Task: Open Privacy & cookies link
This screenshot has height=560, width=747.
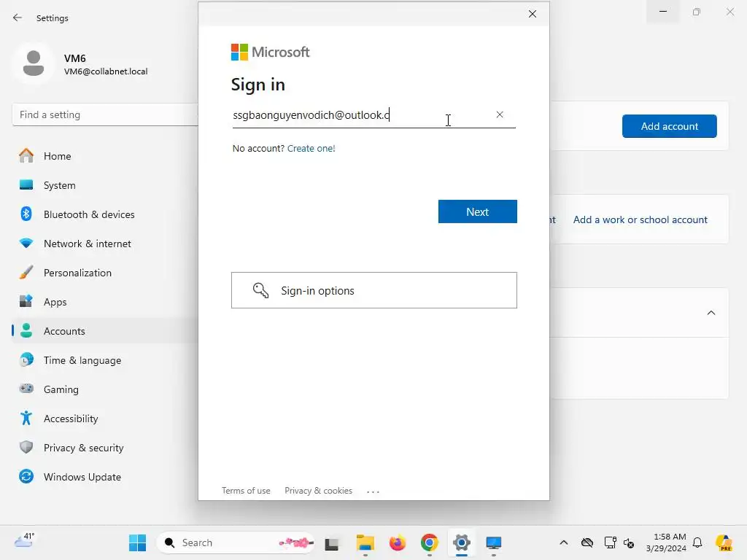Action: [318, 491]
